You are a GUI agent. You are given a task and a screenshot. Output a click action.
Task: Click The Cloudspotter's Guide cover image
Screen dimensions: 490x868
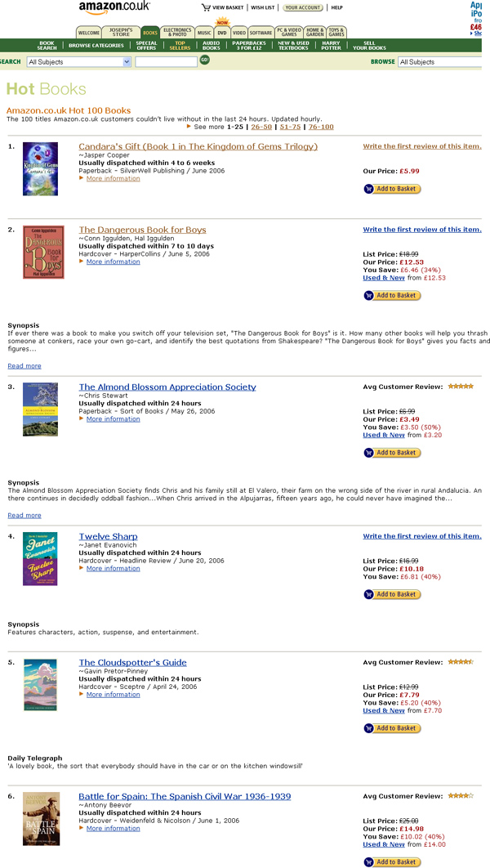[x=40, y=684]
